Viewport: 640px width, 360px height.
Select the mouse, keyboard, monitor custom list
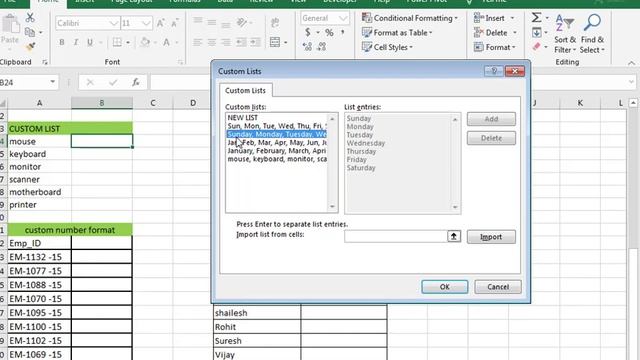pyautogui.click(x=277, y=159)
